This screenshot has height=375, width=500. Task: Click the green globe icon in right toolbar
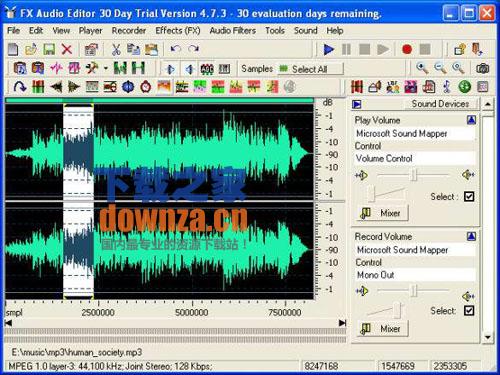(464, 87)
